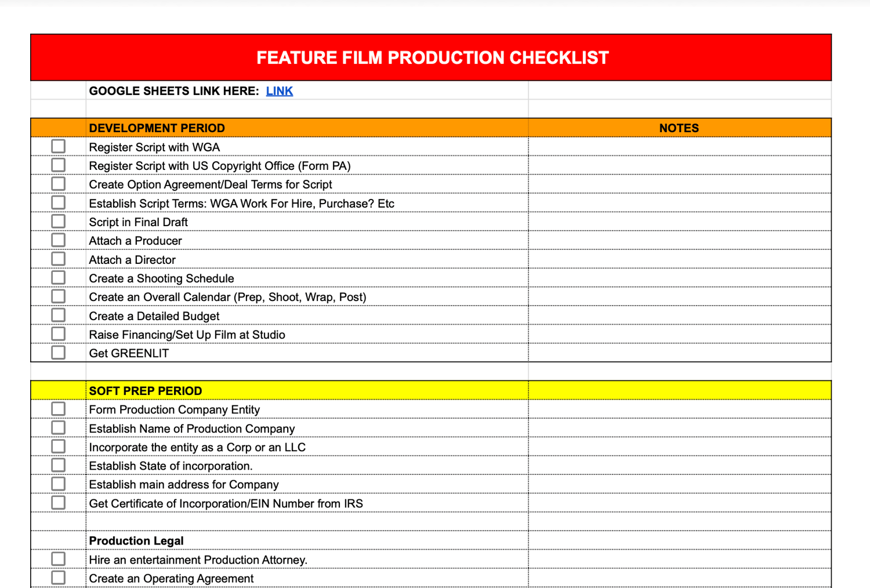Viewport: 870px width, 588px height.
Task: Click the notes cell for Get GREENLIT
Action: click(679, 353)
